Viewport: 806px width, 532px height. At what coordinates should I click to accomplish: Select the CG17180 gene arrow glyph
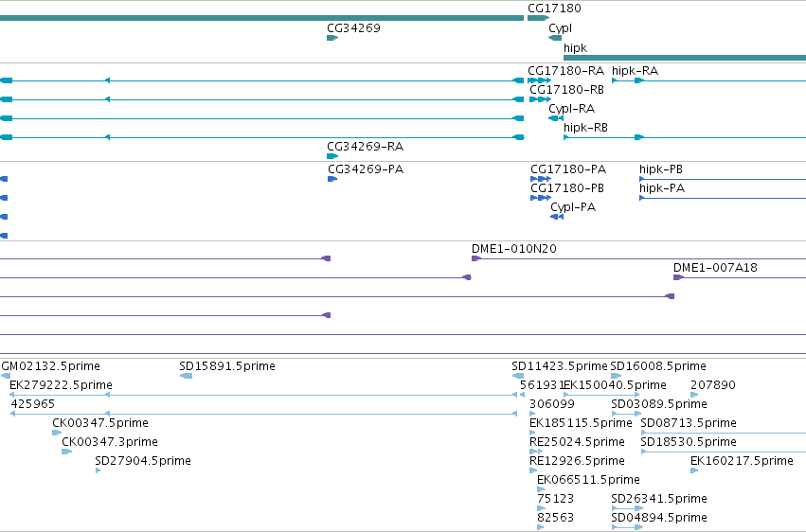click(x=539, y=18)
